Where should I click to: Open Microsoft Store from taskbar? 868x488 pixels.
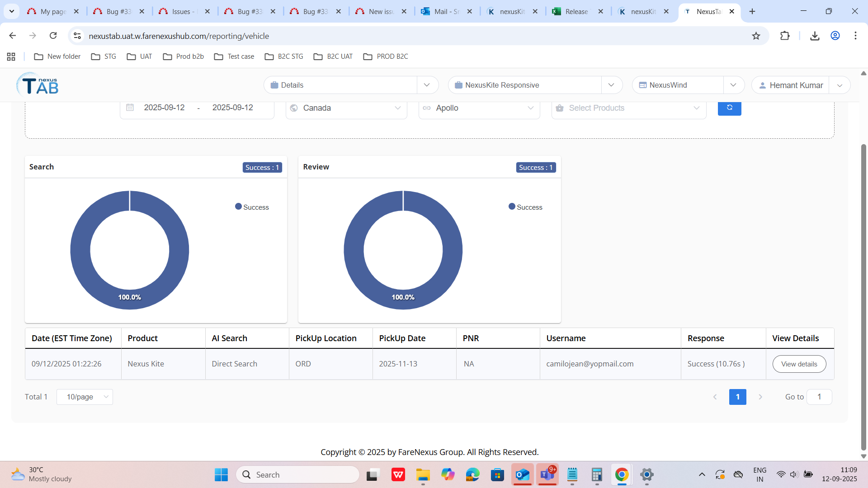click(x=497, y=474)
